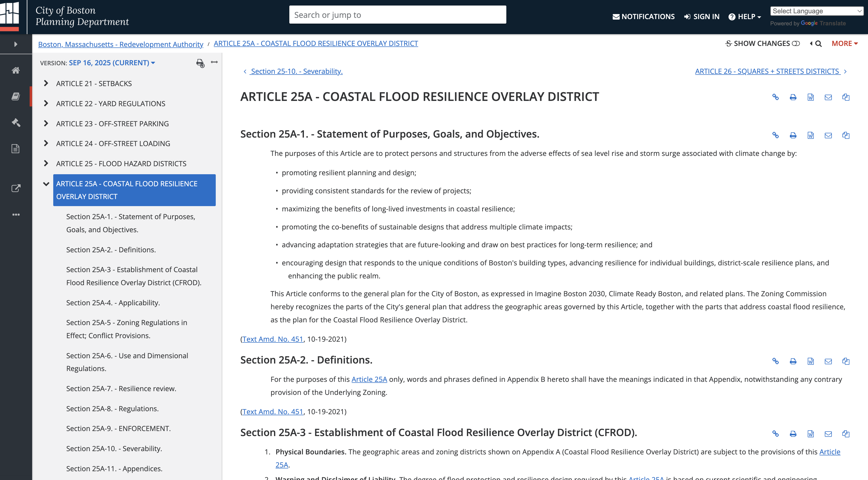The image size is (868, 480).
Task: Select the book/code icon in the sidebar
Action: tap(16, 97)
